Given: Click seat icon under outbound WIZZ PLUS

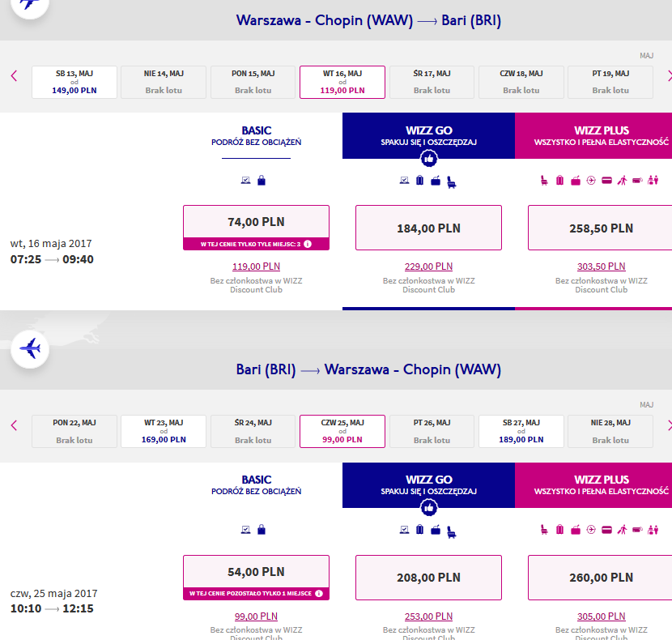Looking at the screenshot, I should (x=544, y=181).
